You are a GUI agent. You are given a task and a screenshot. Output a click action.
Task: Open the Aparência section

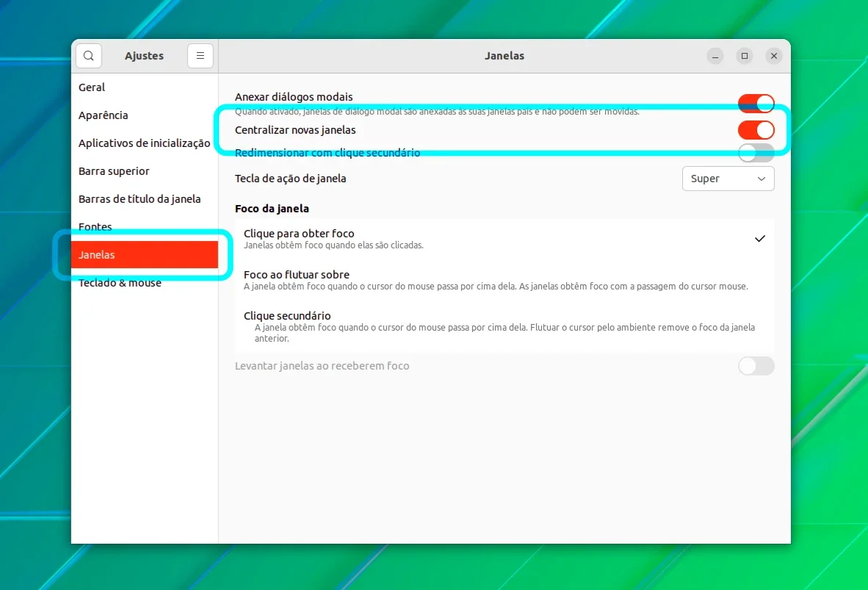[x=145, y=115]
